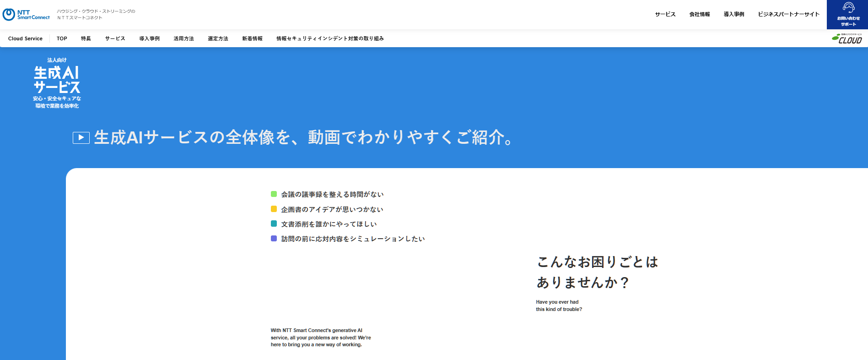Click 訪問の前に応対内容をシミュレーションしたい

pos(353,239)
